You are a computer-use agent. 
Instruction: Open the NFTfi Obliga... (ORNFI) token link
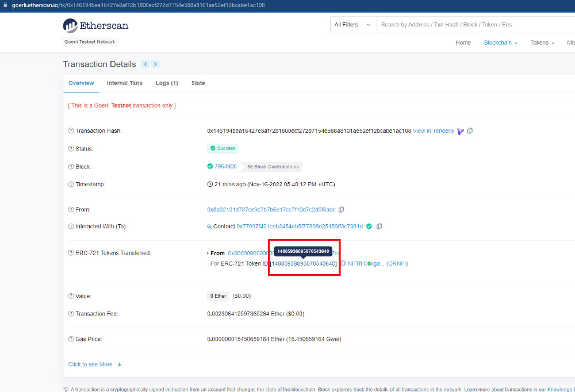point(378,264)
